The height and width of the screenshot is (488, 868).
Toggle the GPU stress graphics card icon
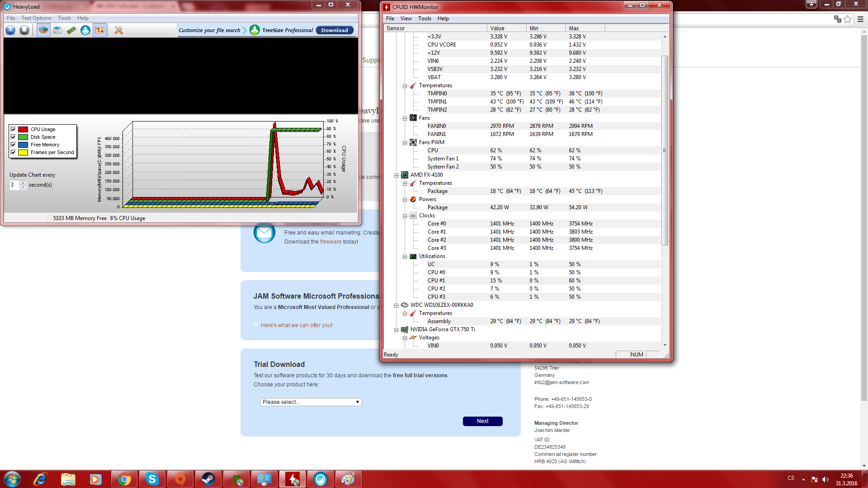[99, 30]
